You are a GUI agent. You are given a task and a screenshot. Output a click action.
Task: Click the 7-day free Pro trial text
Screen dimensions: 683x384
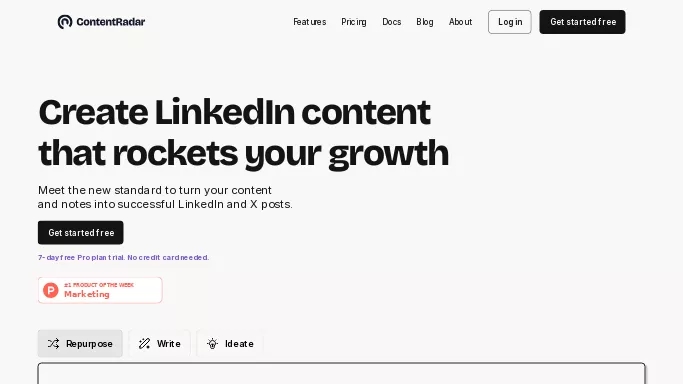click(x=124, y=257)
